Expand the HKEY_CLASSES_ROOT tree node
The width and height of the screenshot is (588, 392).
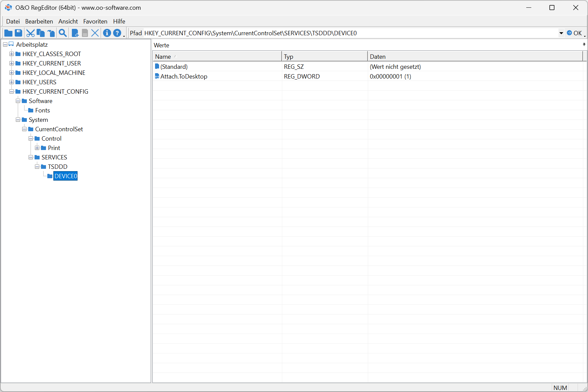coord(11,54)
